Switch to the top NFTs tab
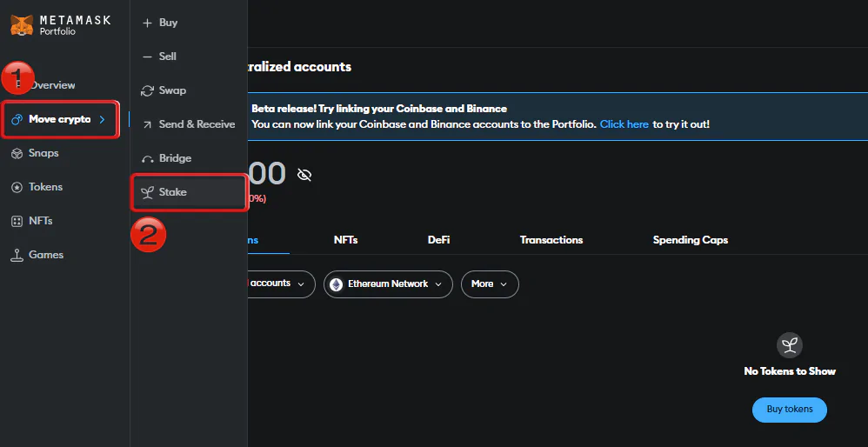The image size is (868, 447). click(345, 240)
